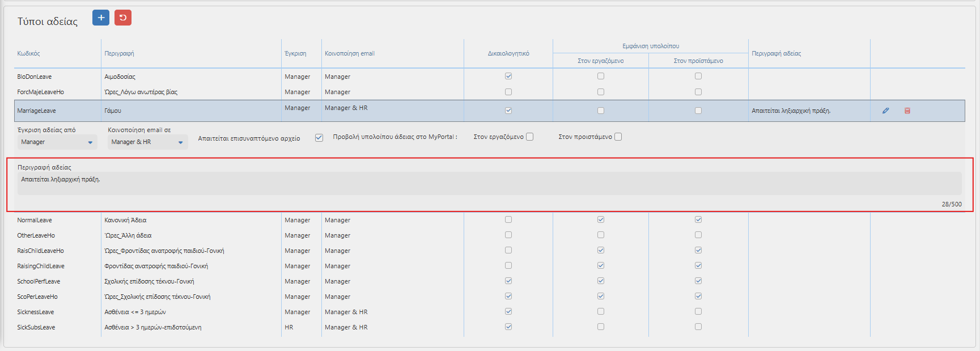Select the SickSubsLeave row
This screenshot has height=351, width=980.
490,327
